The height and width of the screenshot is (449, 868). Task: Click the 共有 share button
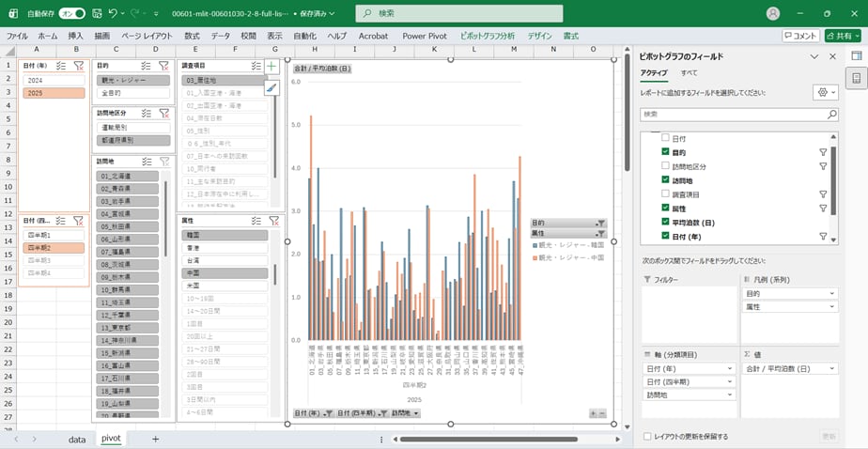tap(842, 36)
